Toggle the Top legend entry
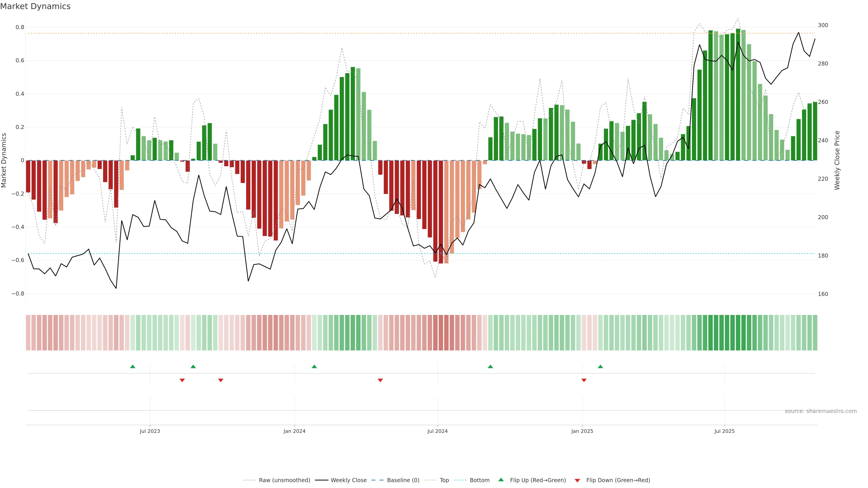 (444, 480)
